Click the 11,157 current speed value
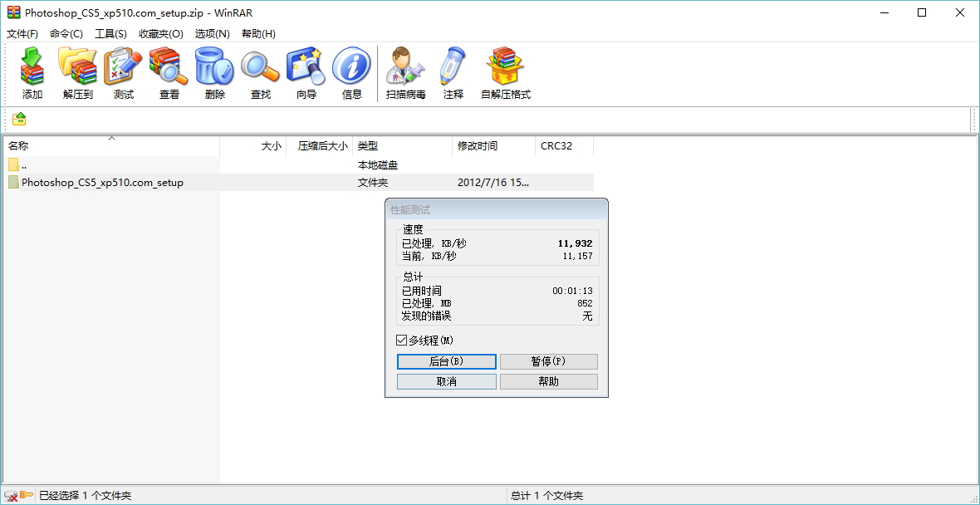The width and height of the screenshot is (980, 505). (x=577, y=257)
